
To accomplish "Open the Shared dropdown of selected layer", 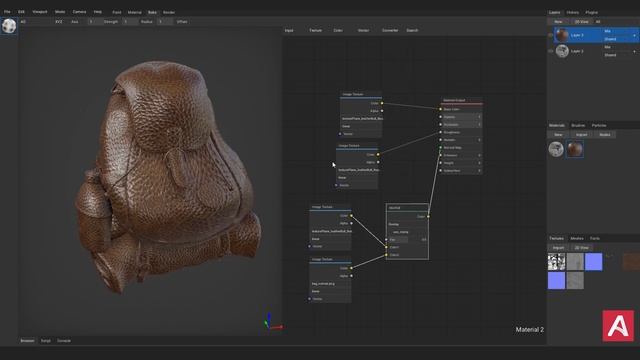I will point(617,39).
